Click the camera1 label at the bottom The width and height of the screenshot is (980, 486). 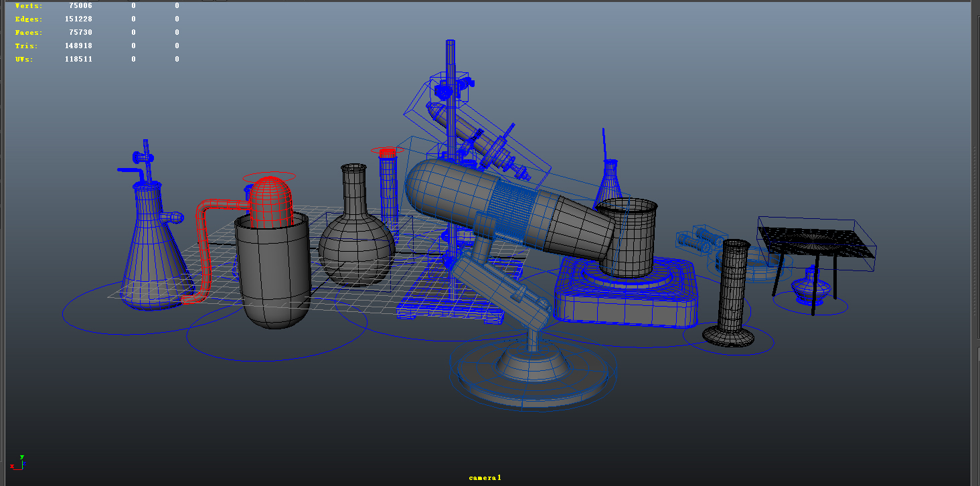click(x=484, y=477)
